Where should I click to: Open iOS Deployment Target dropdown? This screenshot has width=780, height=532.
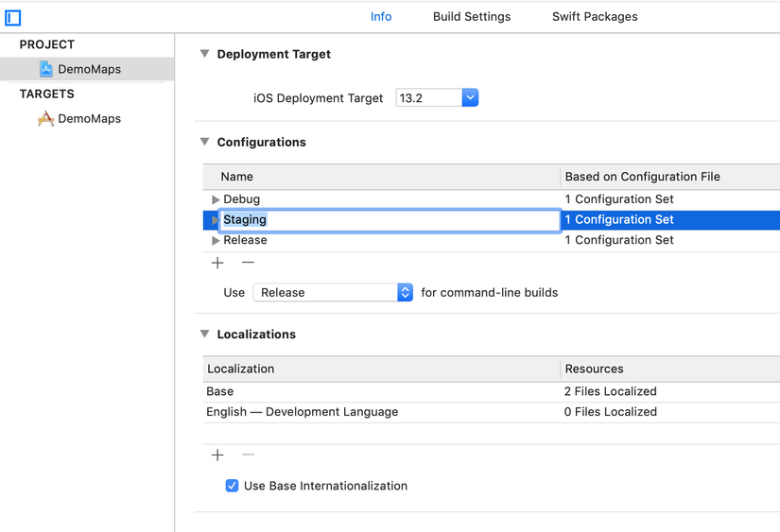coord(470,98)
